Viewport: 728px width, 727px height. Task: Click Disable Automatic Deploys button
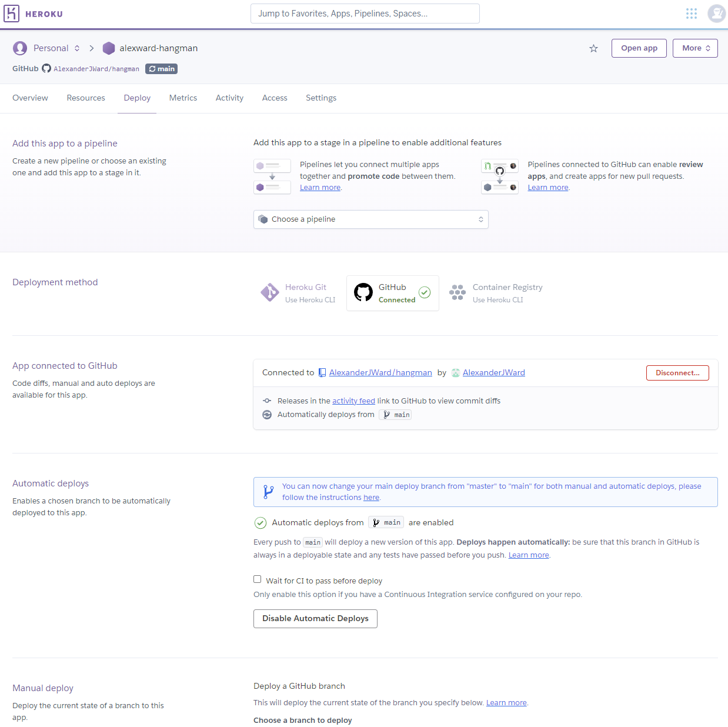pyautogui.click(x=315, y=619)
